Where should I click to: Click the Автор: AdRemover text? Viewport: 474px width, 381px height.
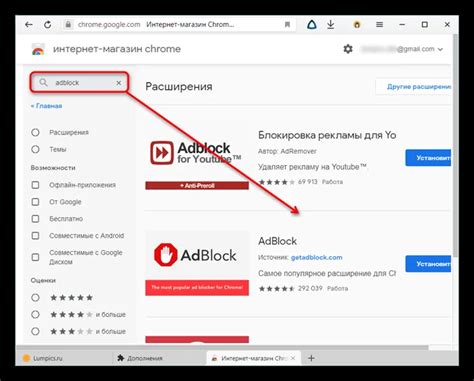click(x=287, y=151)
